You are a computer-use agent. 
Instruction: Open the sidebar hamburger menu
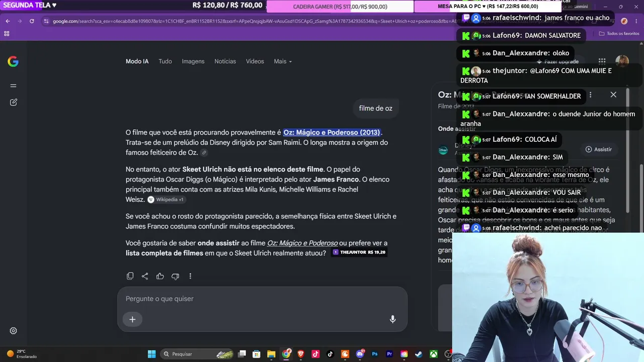(14, 85)
